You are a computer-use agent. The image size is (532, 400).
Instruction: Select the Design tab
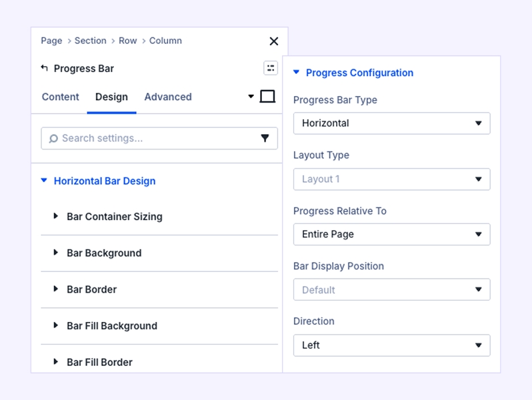point(111,97)
